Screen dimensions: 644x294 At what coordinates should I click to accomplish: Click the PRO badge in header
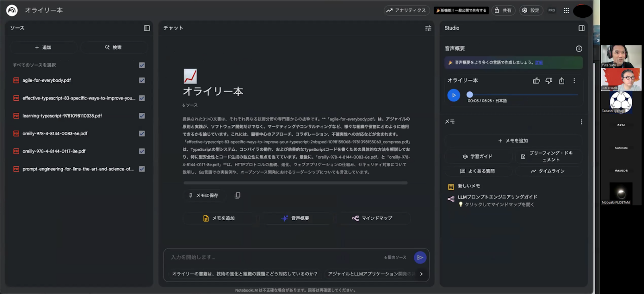(552, 10)
